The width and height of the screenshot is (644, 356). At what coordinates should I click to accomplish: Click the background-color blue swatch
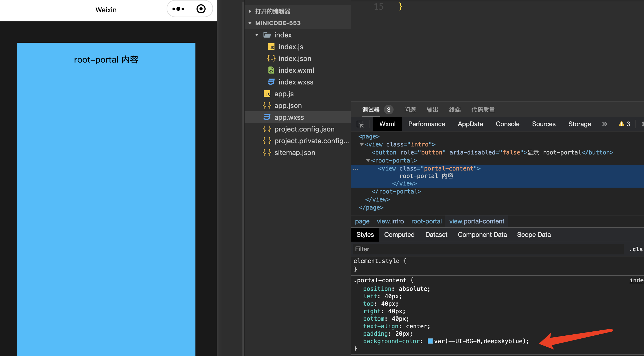tap(430, 341)
